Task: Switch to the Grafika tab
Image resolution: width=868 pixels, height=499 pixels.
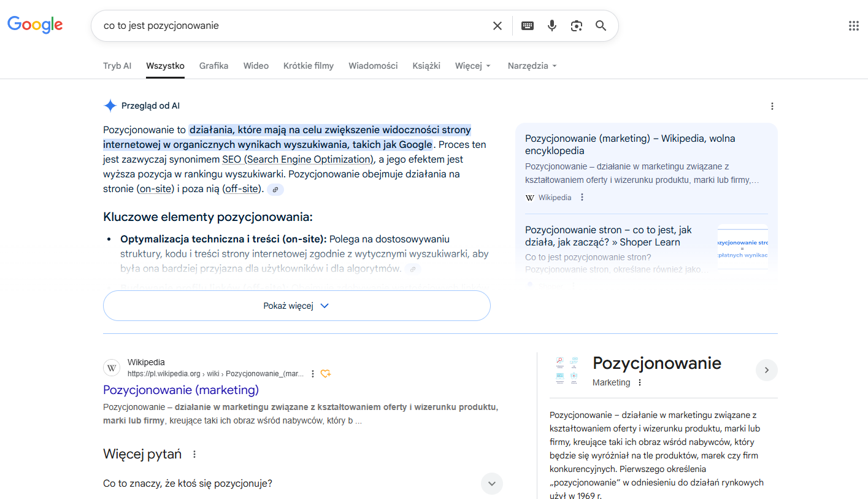Action: click(213, 66)
